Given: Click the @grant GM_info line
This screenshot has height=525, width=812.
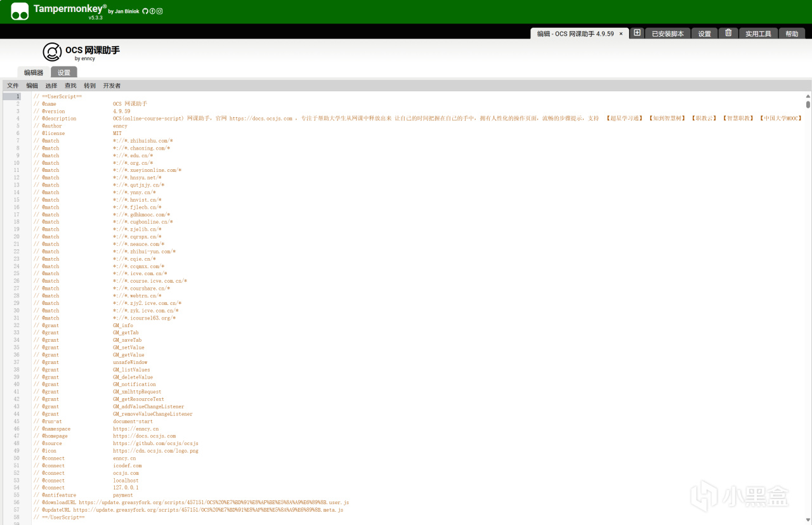Looking at the screenshot, I should tap(83, 325).
